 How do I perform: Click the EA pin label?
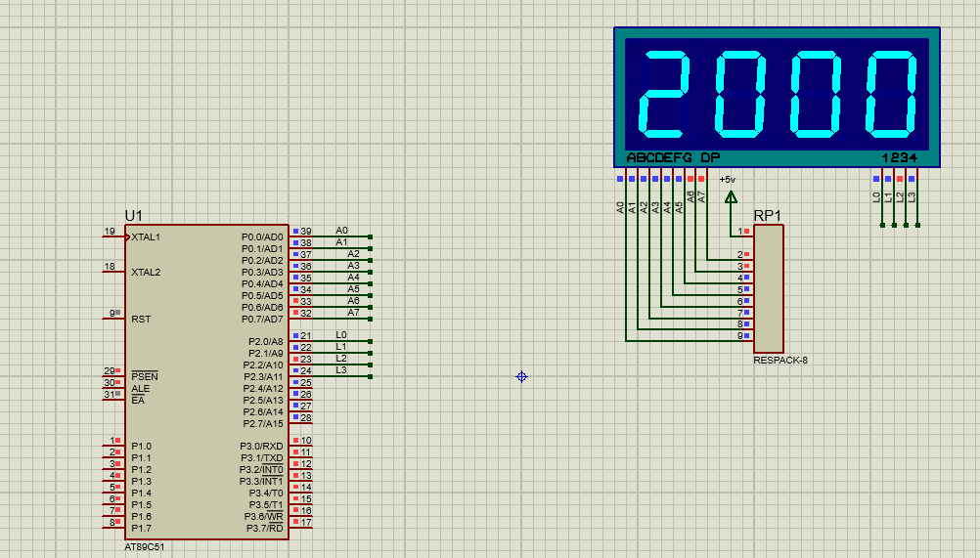(138, 400)
